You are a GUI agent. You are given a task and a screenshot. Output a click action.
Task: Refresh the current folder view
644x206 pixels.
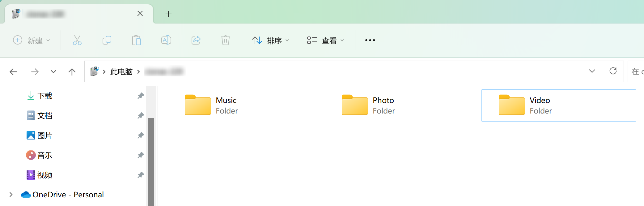[x=613, y=71]
